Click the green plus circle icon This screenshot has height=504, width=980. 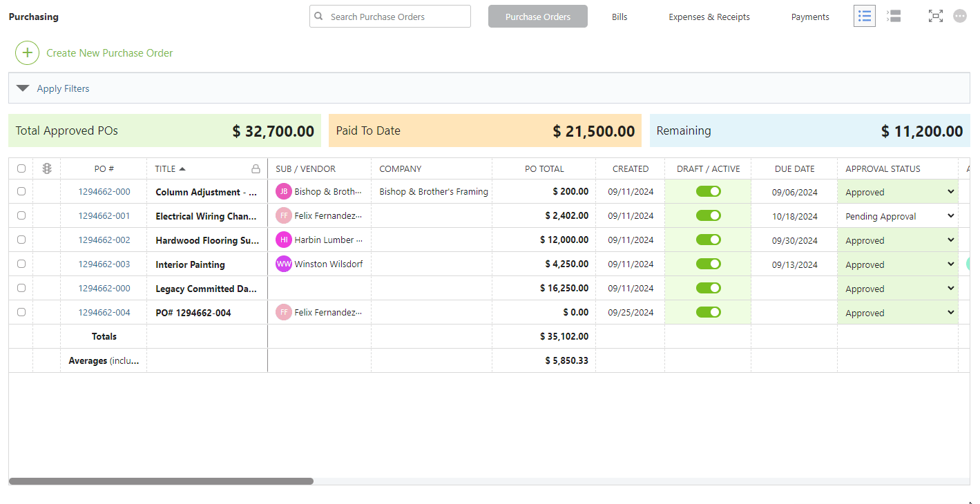[27, 52]
